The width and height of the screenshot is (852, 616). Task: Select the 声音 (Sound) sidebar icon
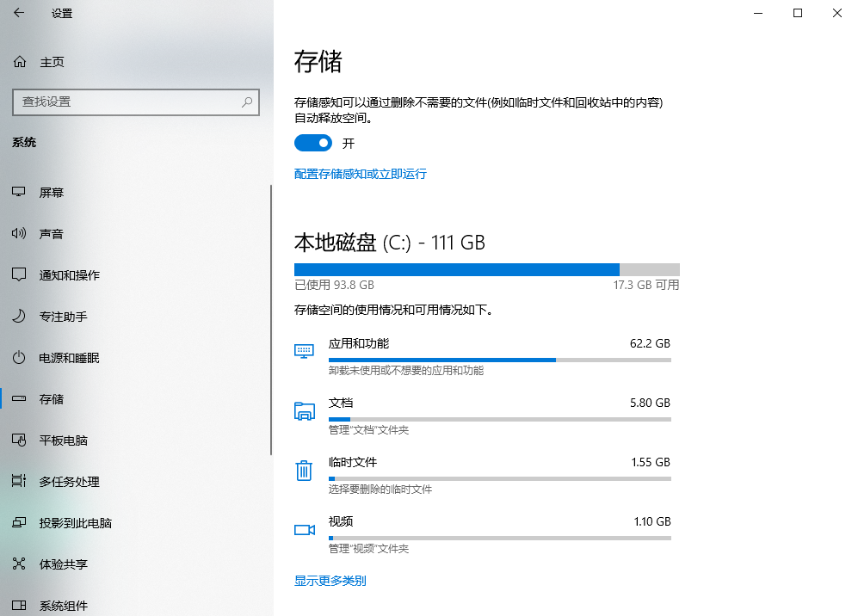click(x=18, y=233)
